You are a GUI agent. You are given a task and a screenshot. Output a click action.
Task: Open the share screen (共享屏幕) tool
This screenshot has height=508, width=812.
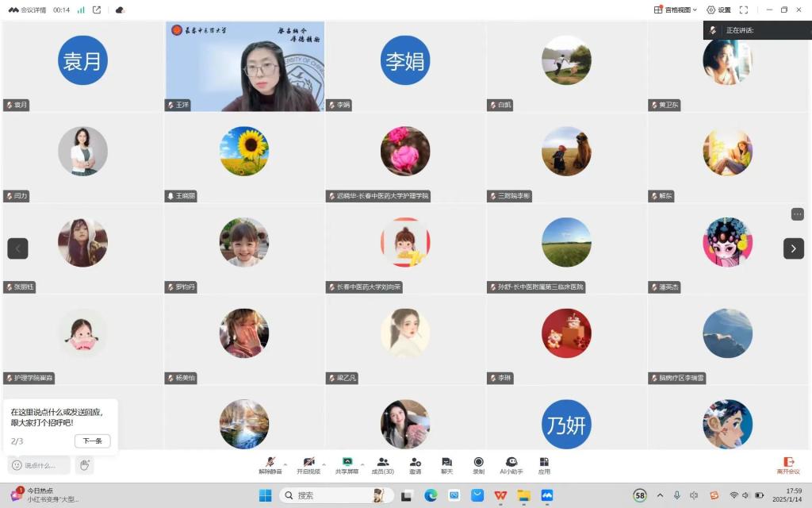(347, 464)
